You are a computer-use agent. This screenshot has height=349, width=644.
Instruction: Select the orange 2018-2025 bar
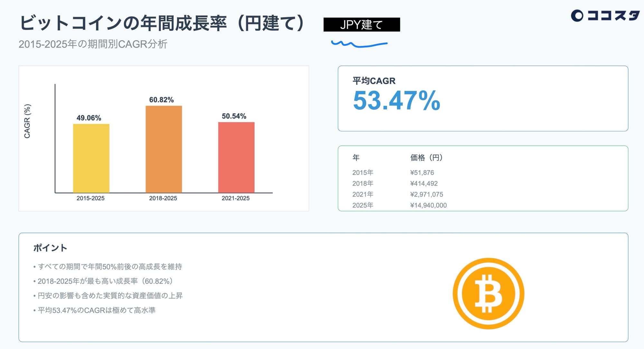coord(164,149)
